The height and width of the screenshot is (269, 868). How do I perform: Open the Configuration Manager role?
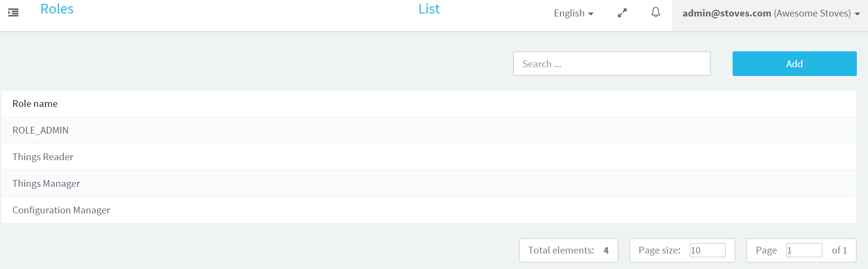click(x=429, y=210)
